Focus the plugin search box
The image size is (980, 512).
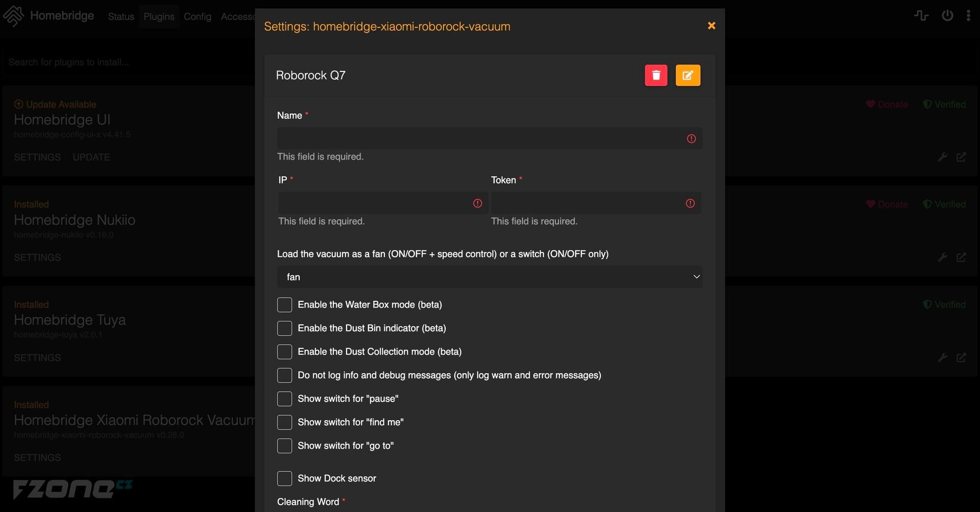(128, 62)
